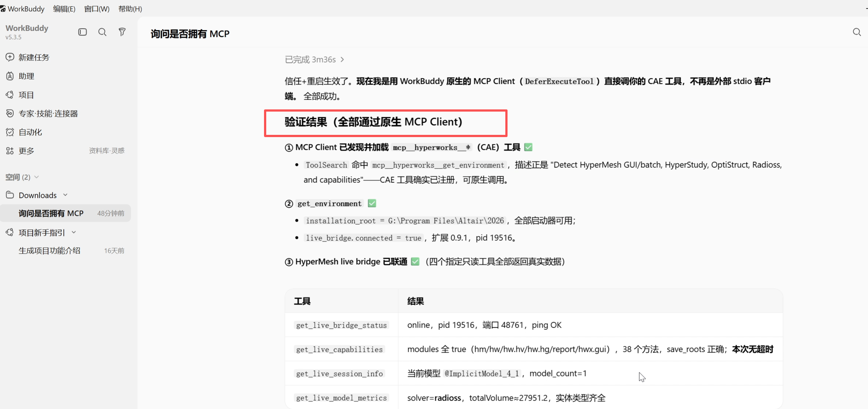This screenshot has width=868, height=409.
Task: Click the 自动化 clock icon
Action: 10,132
